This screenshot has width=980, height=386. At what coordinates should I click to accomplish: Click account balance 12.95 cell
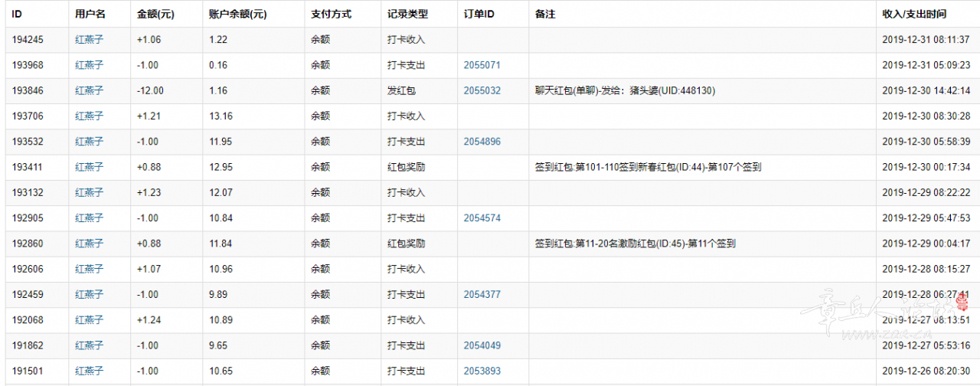(x=253, y=167)
